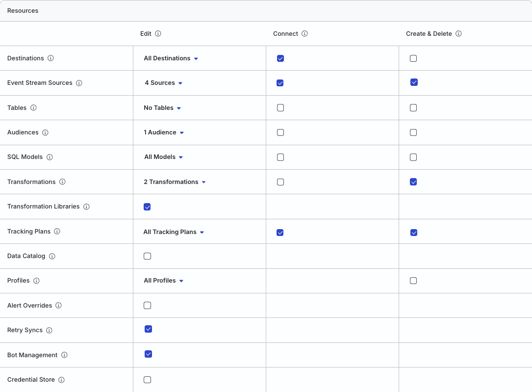Uncheck Edit for Transformation Libraries
Viewport: 532px width, 392px height.
point(147,207)
